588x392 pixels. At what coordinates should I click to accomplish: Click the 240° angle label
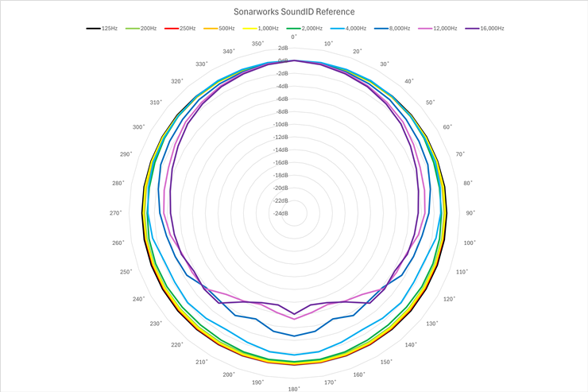pyautogui.click(x=139, y=299)
